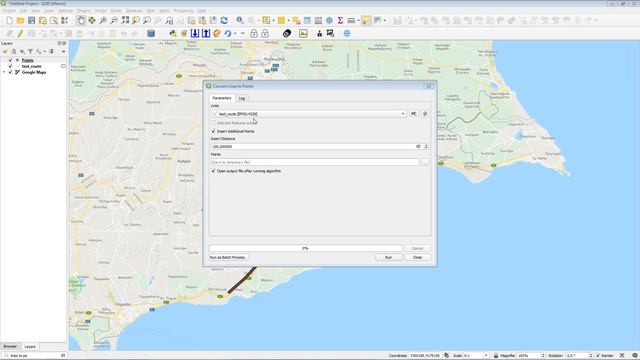The height and width of the screenshot is (360, 640).
Task: Open a project with the folder icon
Action: tap(20, 20)
